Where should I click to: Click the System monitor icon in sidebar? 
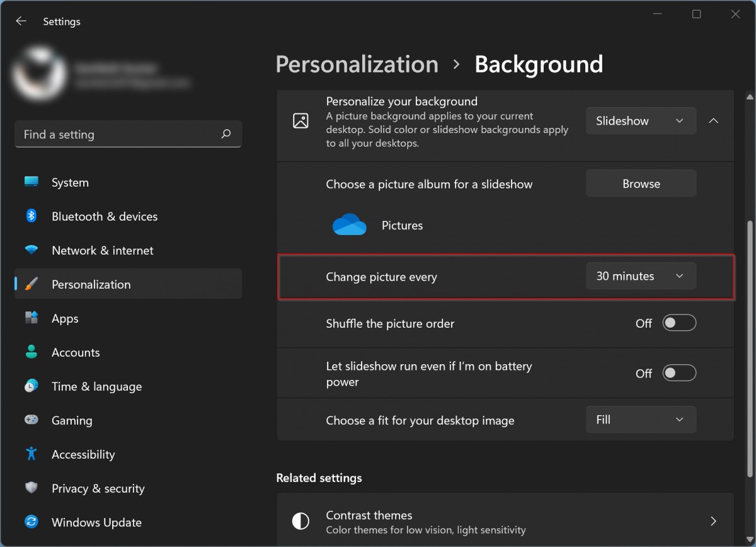(x=31, y=182)
